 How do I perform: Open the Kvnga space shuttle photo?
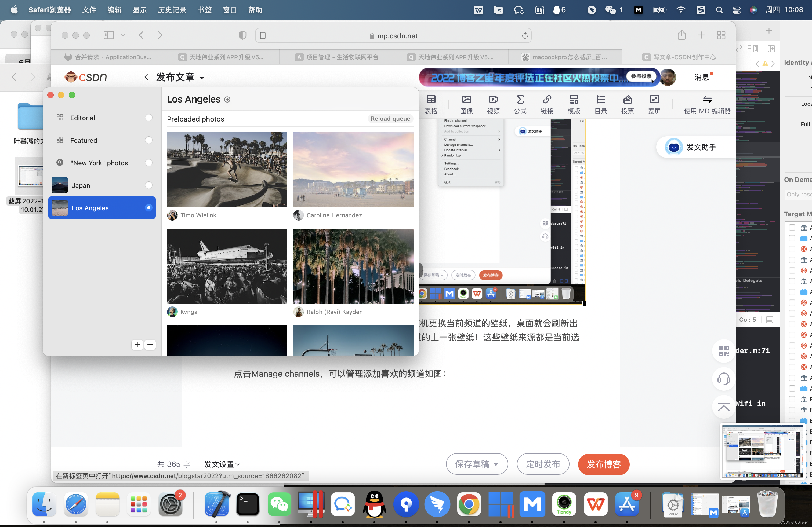(227, 266)
